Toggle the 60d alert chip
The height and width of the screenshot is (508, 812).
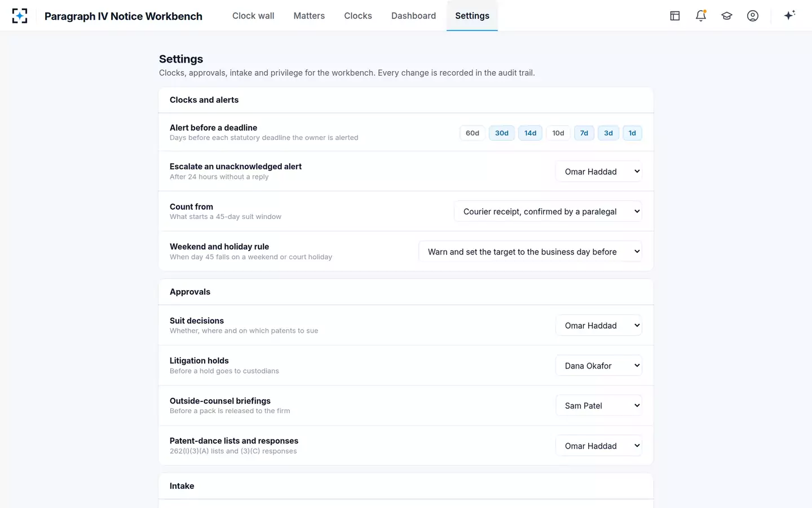tap(473, 133)
